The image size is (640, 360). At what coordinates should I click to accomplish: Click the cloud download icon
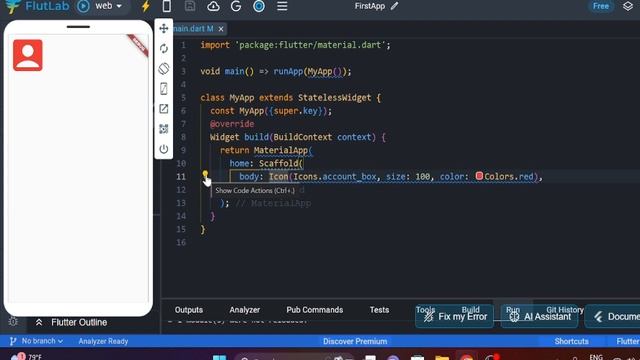click(213, 6)
